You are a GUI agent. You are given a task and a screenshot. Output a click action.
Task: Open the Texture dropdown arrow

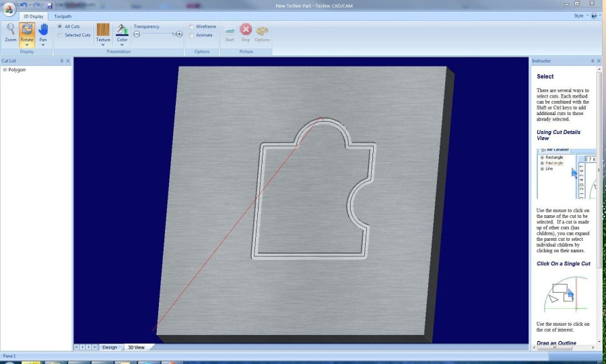tap(103, 45)
